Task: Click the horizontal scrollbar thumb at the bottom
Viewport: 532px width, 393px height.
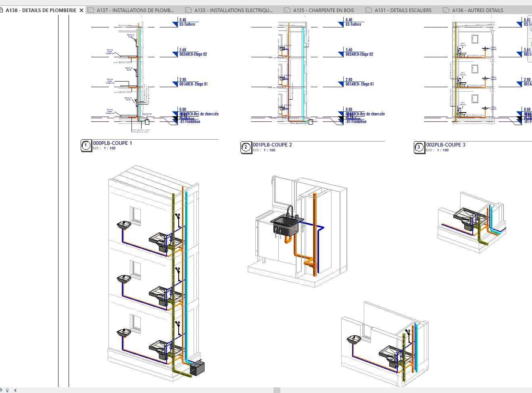Action: coord(277,390)
